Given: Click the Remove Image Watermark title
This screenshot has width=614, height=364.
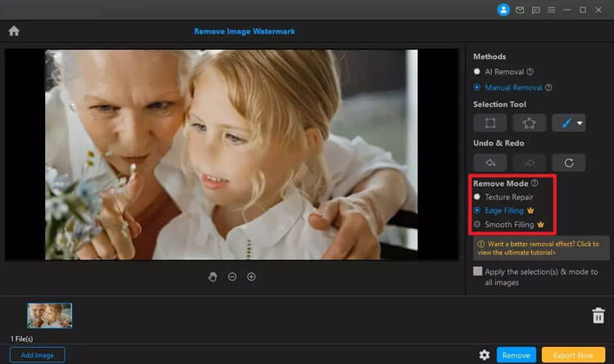Looking at the screenshot, I should point(244,31).
